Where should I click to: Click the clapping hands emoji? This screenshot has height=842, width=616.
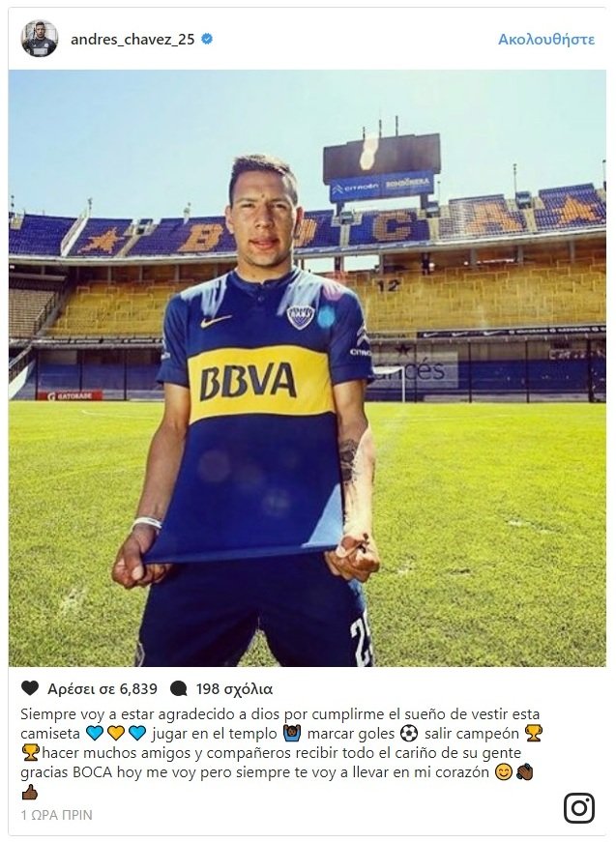click(525, 772)
